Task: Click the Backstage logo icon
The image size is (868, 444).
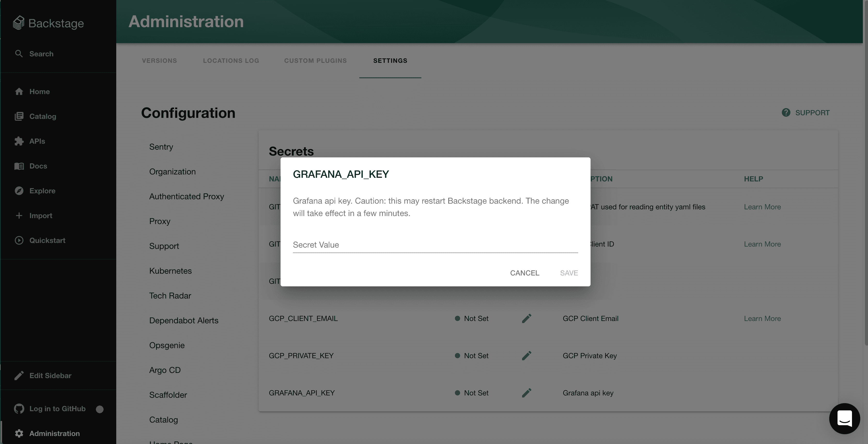Action: pyautogui.click(x=19, y=23)
